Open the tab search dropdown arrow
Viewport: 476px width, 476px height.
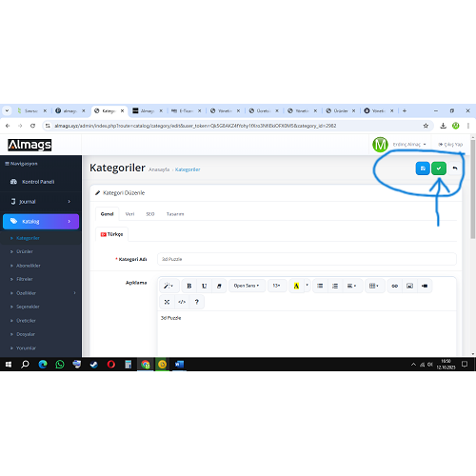[x=7, y=110]
